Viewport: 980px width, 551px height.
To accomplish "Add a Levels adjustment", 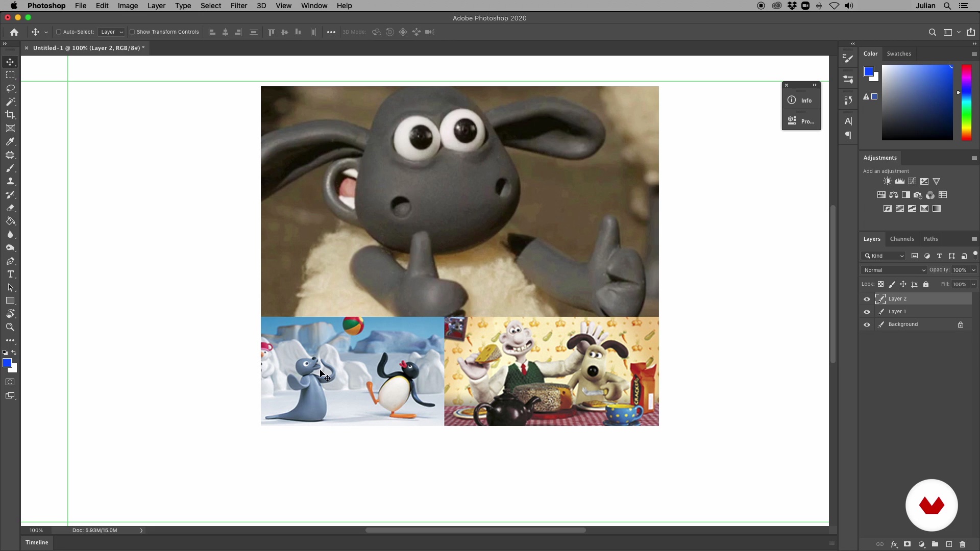I will [900, 182].
